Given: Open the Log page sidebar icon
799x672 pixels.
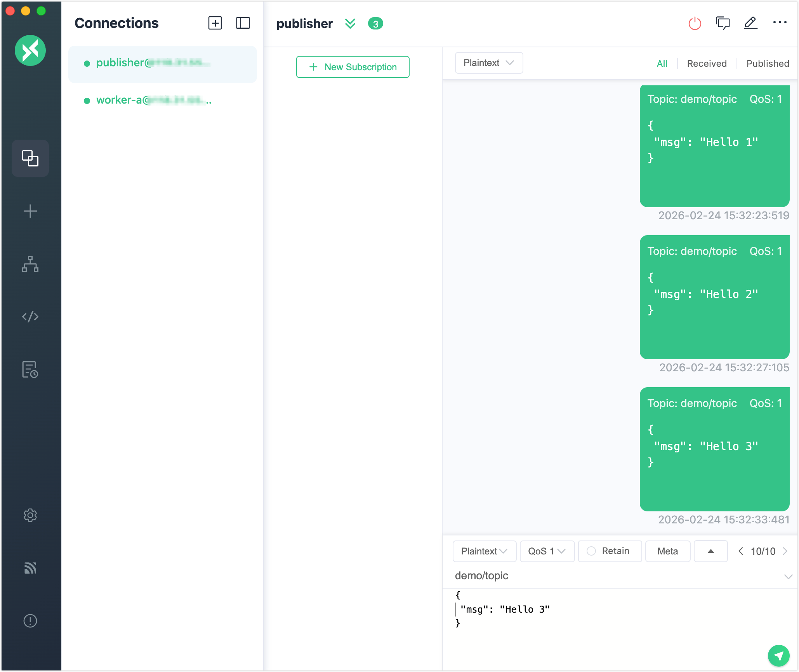Looking at the screenshot, I should point(30,369).
